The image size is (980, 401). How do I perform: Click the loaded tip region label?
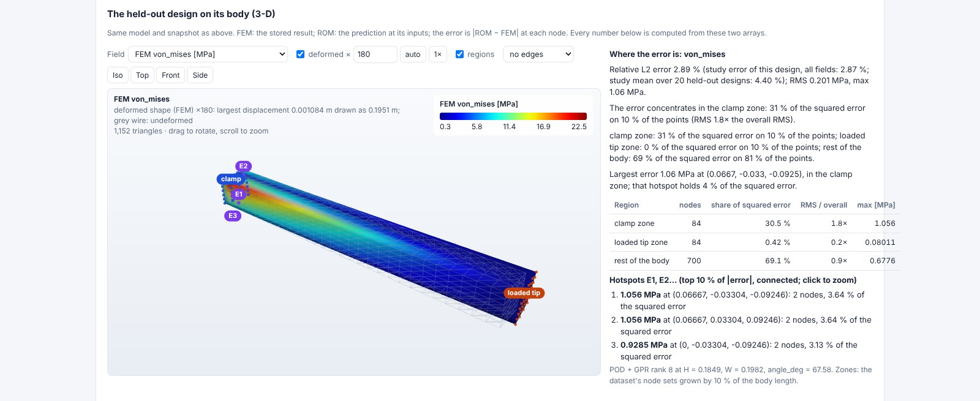pyautogui.click(x=524, y=293)
